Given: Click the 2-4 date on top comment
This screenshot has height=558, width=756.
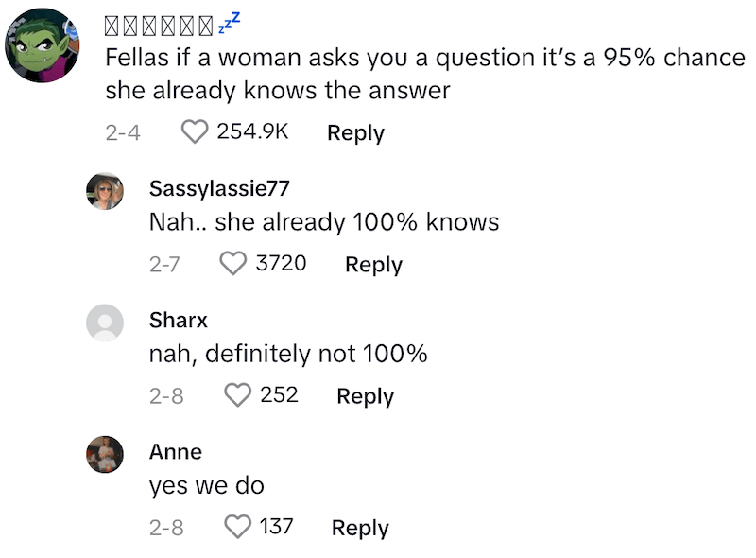Looking at the screenshot, I should point(123,133).
